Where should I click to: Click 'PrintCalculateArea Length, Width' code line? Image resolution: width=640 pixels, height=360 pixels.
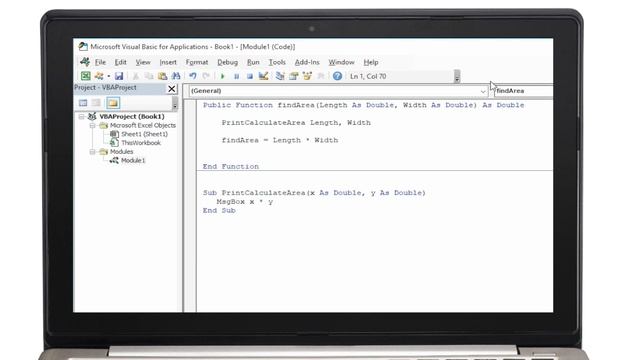(296, 122)
